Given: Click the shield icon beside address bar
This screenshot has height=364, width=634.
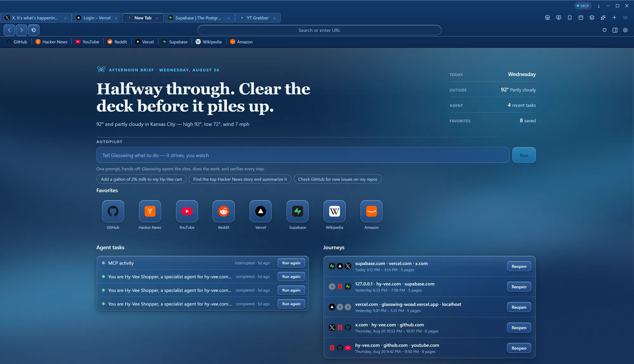Looking at the screenshot, I should coord(605,30).
